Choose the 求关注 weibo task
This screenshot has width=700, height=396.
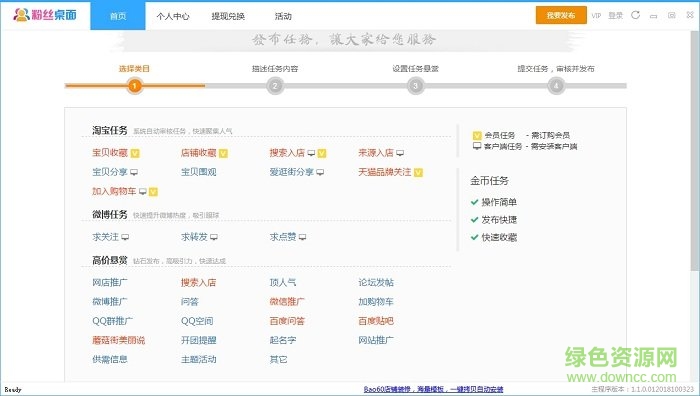coord(105,237)
